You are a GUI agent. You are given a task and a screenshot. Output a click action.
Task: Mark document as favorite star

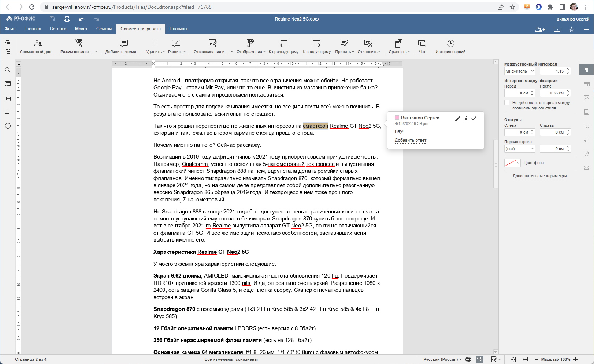click(572, 29)
